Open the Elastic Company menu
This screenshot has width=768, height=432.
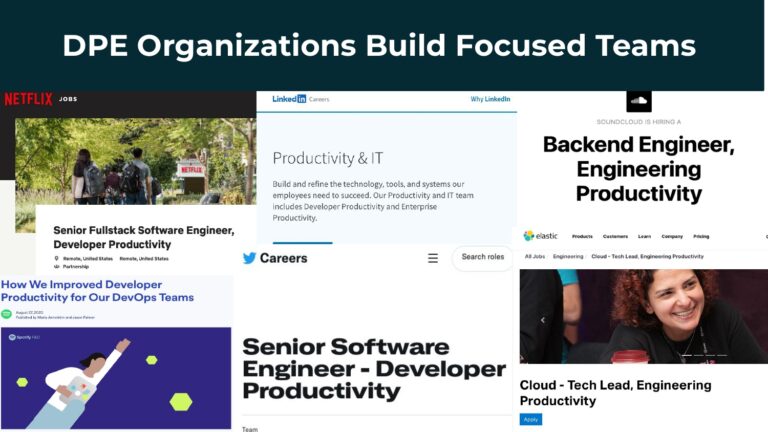click(672, 237)
